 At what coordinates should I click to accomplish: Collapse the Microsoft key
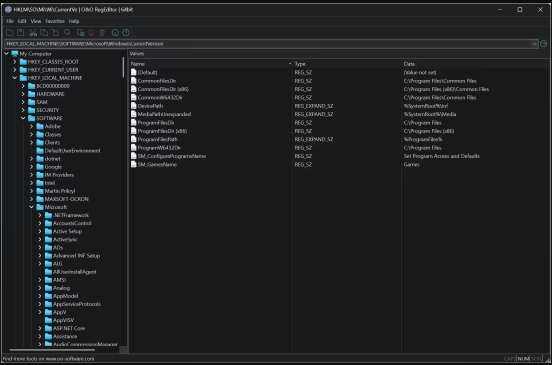32,207
